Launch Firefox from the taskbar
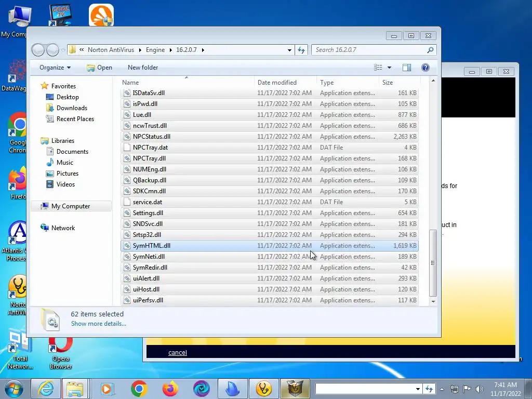This screenshot has height=399, width=532. tap(170, 389)
